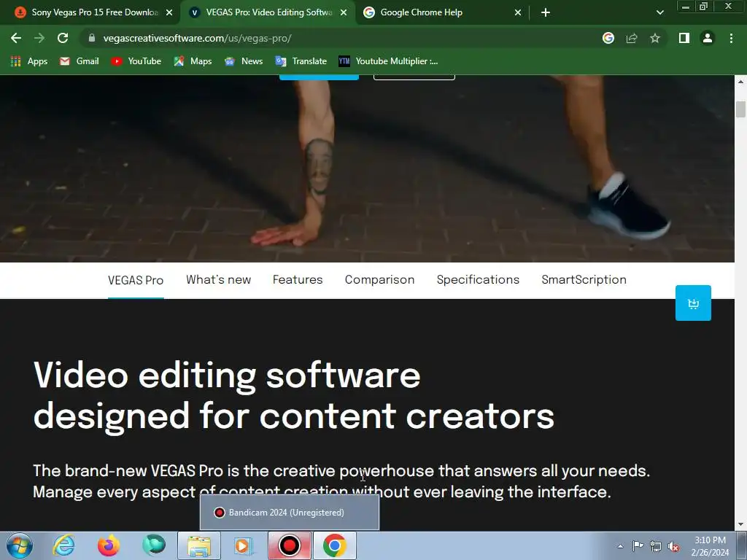The width and height of the screenshot is (747, 560).
Task: Click the blue shopping cart button
Action: pos(693,303)
